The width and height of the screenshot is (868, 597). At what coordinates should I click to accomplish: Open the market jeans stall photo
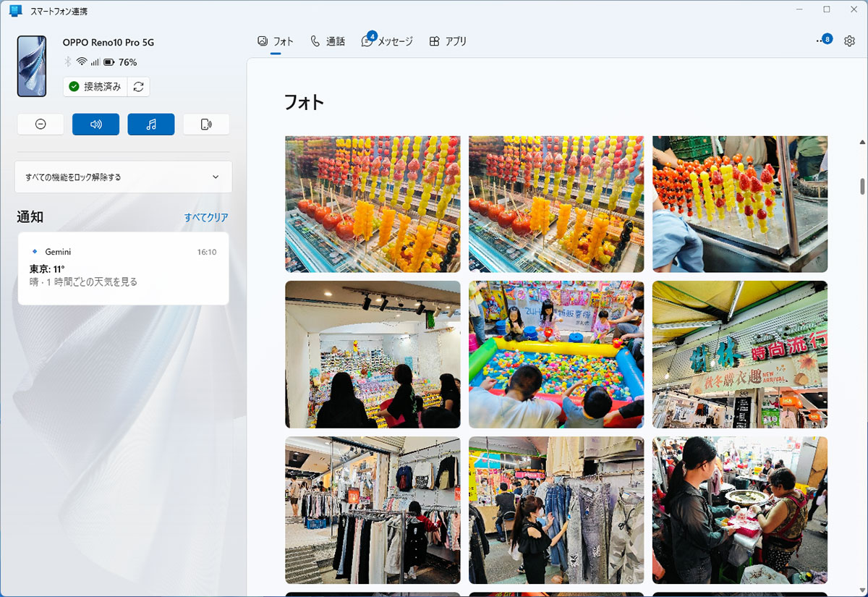pyautogui.click(x=556, y=510)
